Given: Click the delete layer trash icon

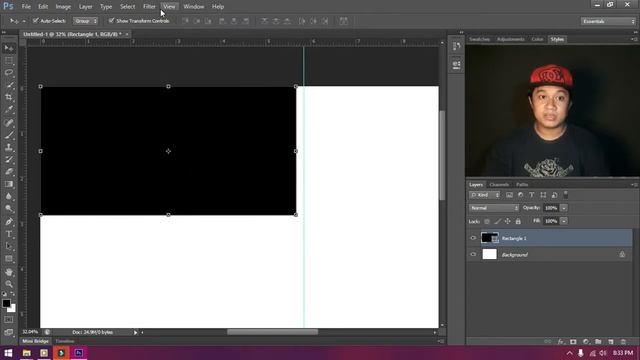Looking at the screenshot, I should point(623,341).
